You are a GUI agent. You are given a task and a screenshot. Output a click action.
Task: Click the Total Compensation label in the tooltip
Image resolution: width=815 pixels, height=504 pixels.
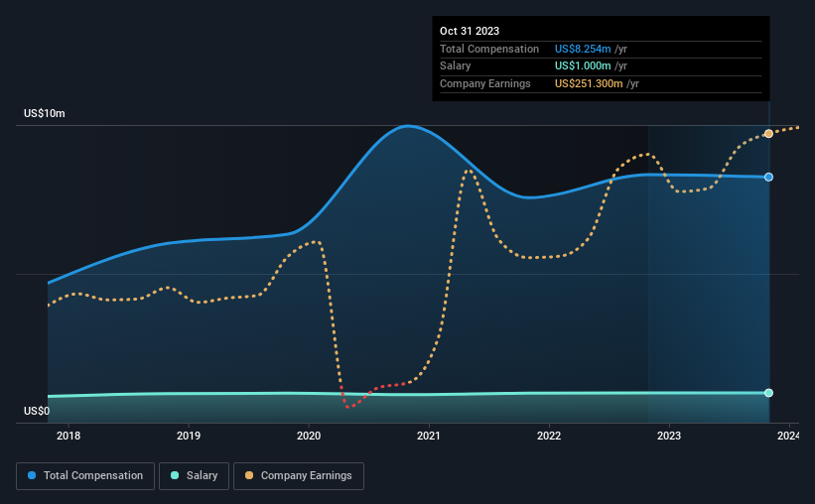pyautogui.click(x=489, y=49)
